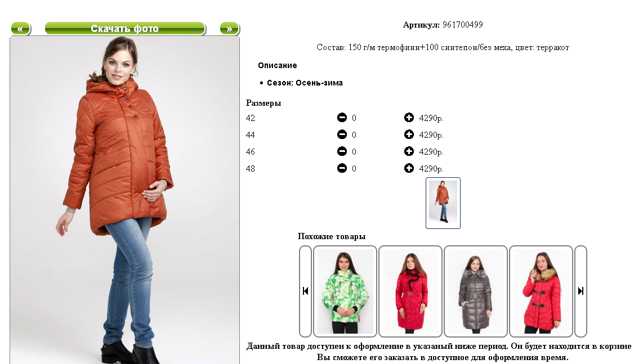The height and width of the screenshot is (364, 634).
Task: Click the main terracotta jacket photo
Action: click(x=124, y=200)
